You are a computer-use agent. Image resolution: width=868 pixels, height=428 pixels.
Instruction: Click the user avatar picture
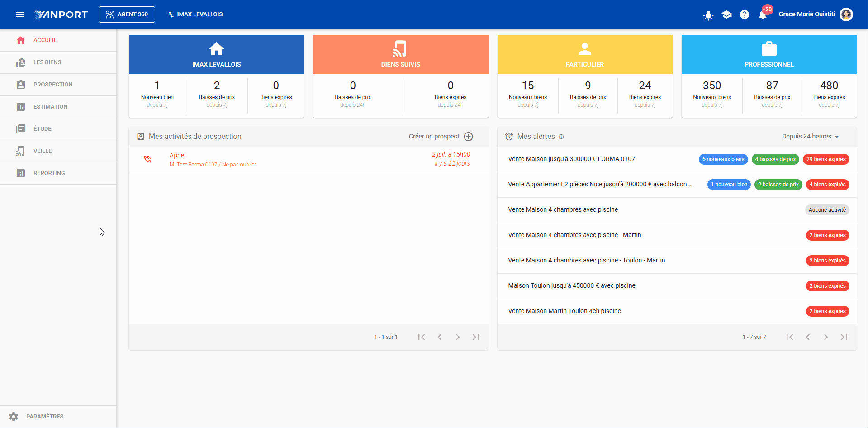(846, 14)
